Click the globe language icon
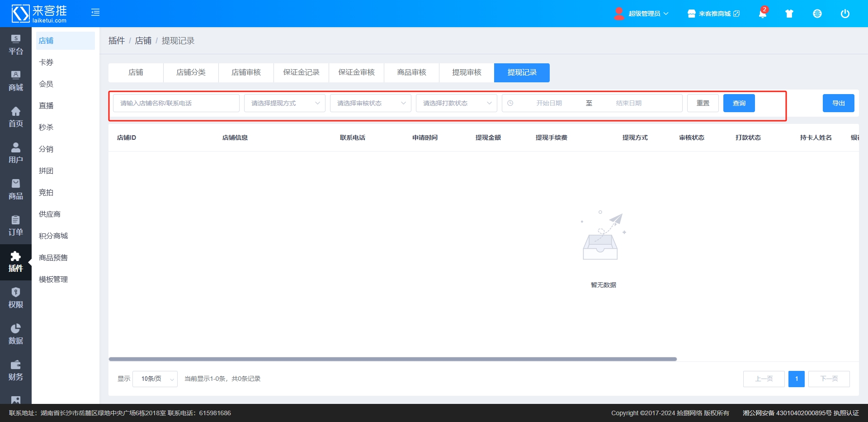This screenshot has height=422, width=868. [x=817, y=14]
